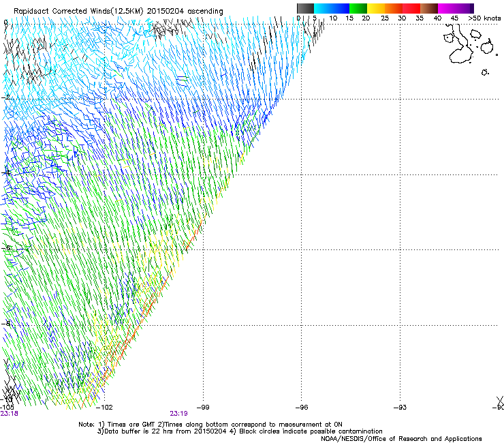Viewport: 504px width, 443px height.
Task: Click the largest Galapagos island outline
Action: (460, 45)
